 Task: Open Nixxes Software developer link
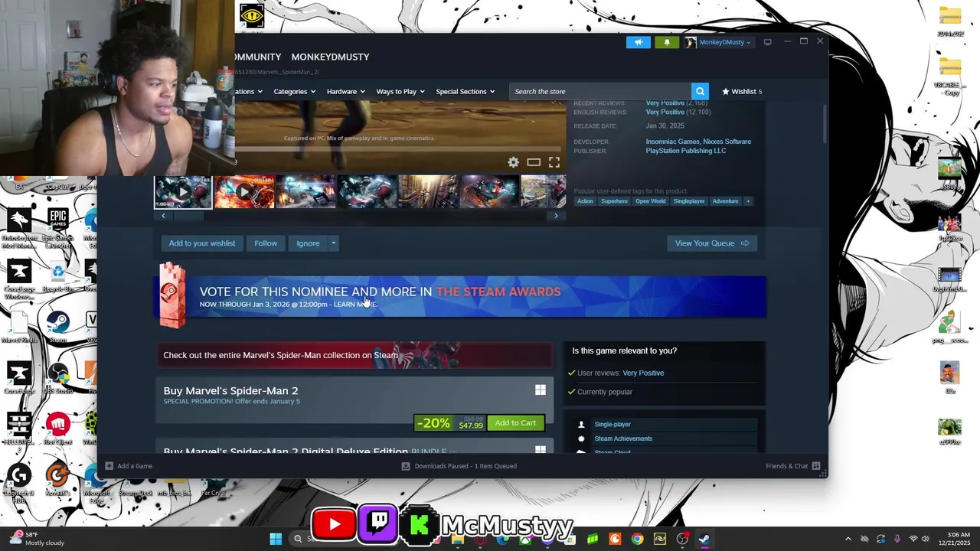pyautogui.click(x=727, y=142)
